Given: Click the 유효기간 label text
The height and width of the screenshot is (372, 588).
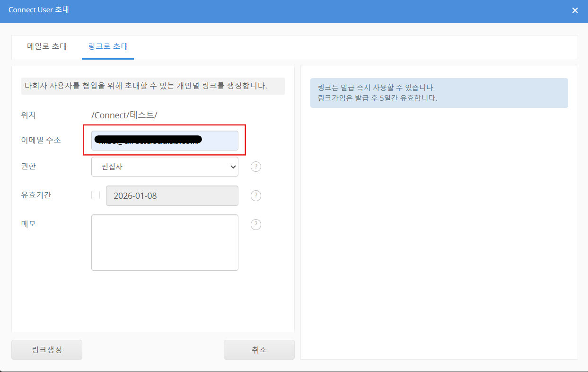Looking at the screenshot, I should (36, 195).
